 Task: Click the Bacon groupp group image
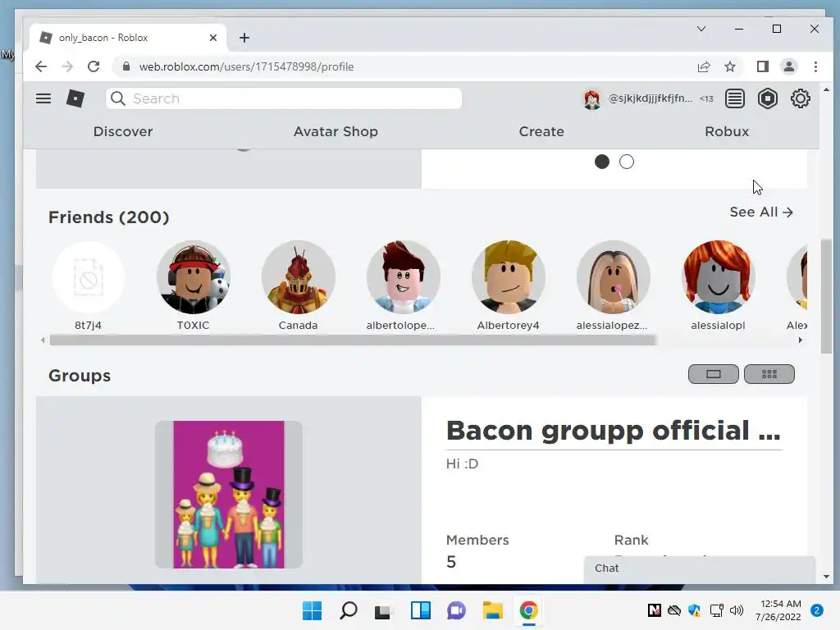pyautogui.click(x=229, y=495)
